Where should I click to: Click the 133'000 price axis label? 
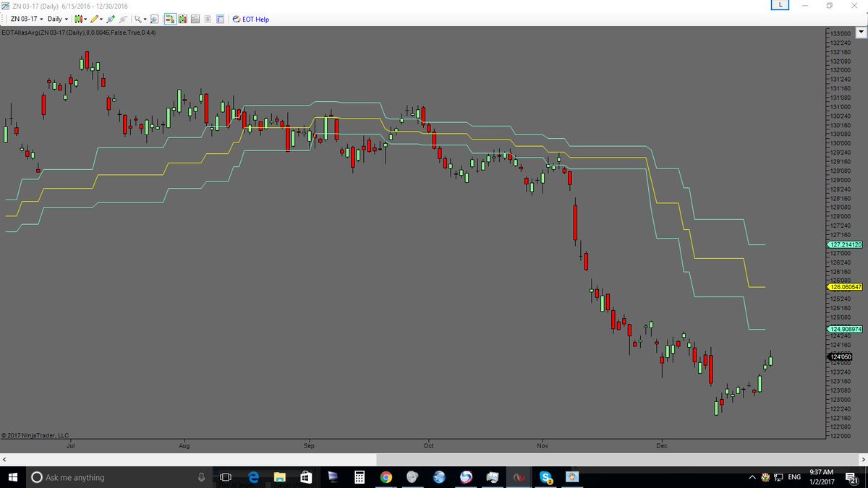tap(840, 33)
